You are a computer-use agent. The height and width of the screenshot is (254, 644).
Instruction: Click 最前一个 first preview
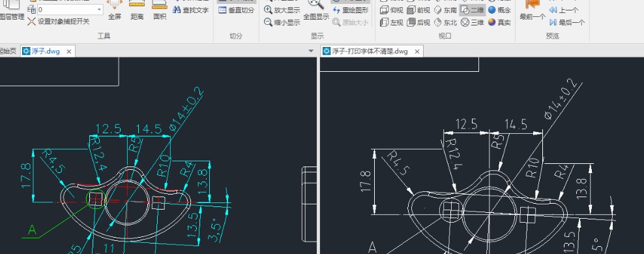point(533,10)
